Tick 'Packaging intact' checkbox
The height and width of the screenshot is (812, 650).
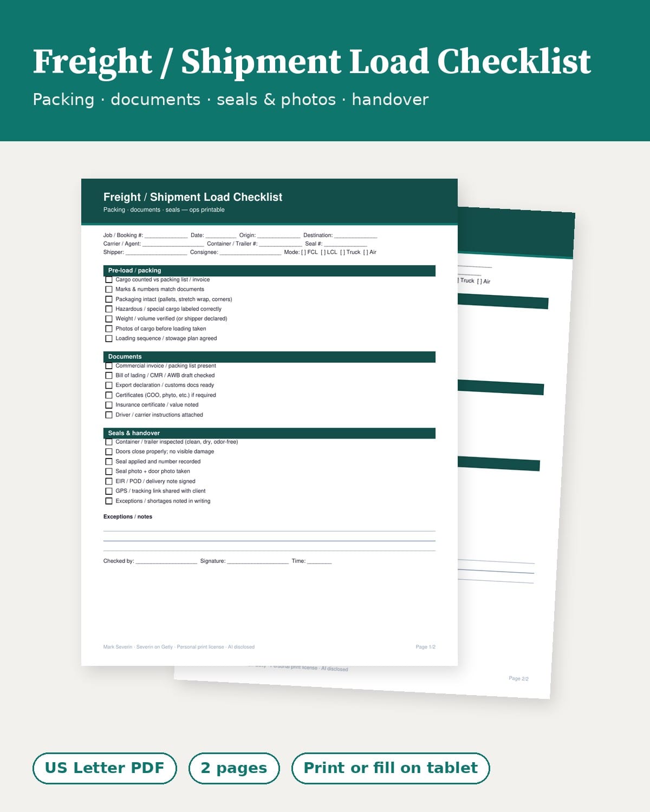(x=109, y=299)
